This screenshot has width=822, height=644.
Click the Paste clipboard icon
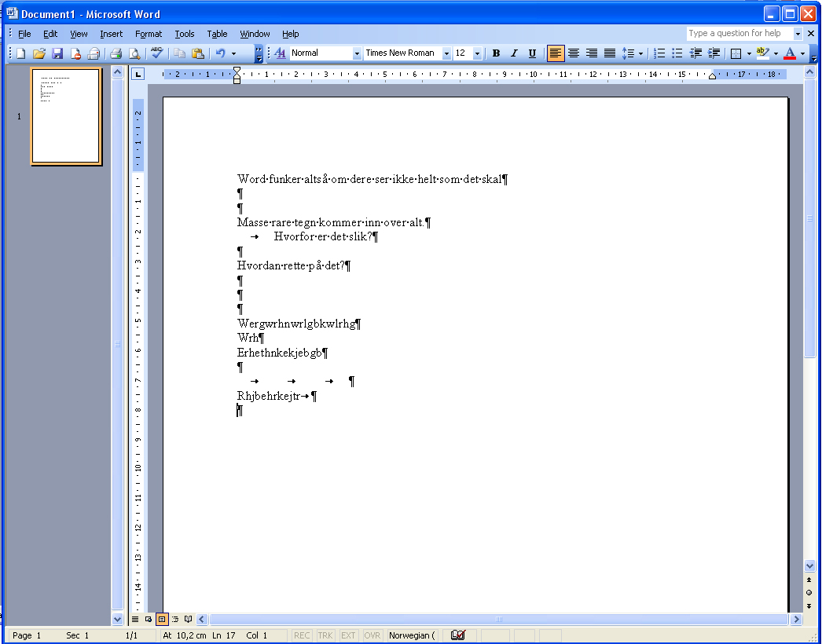pyautogui.click(x=197, y=53)
